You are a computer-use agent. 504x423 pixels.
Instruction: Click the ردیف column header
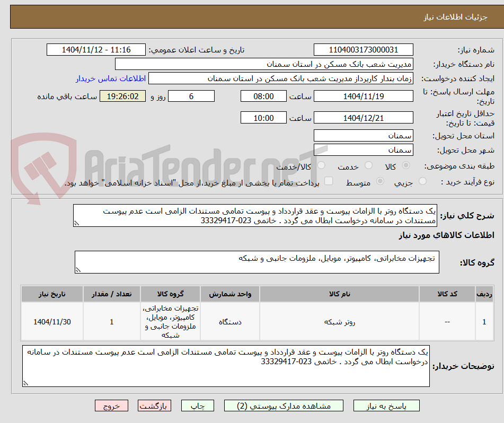(x=484, y=294)
